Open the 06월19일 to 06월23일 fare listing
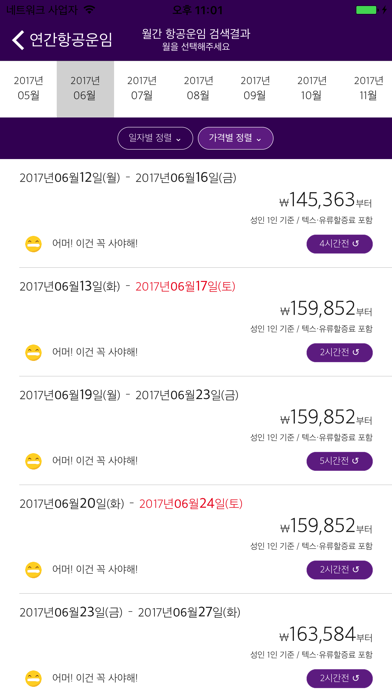 (196, 431)
